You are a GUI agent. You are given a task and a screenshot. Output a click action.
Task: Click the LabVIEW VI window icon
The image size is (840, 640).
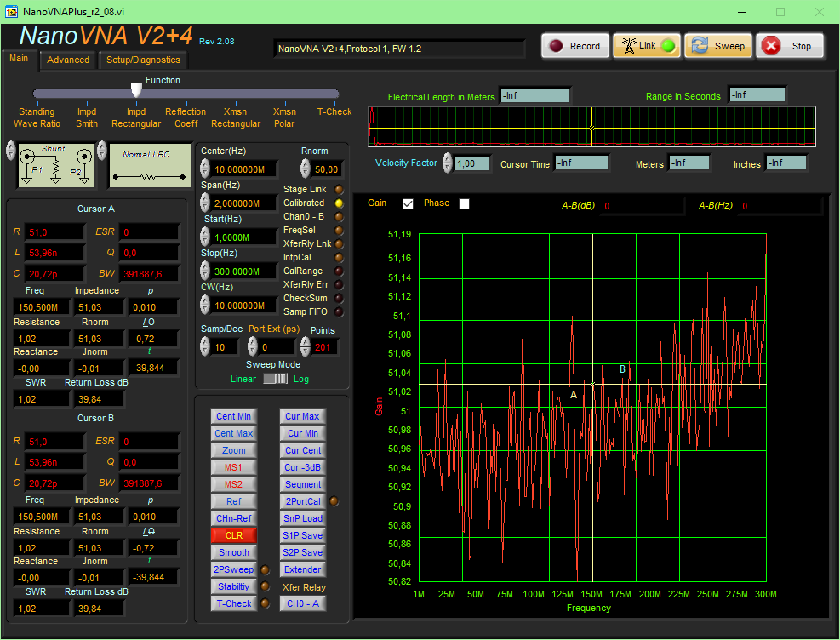[x=11, y=12]
